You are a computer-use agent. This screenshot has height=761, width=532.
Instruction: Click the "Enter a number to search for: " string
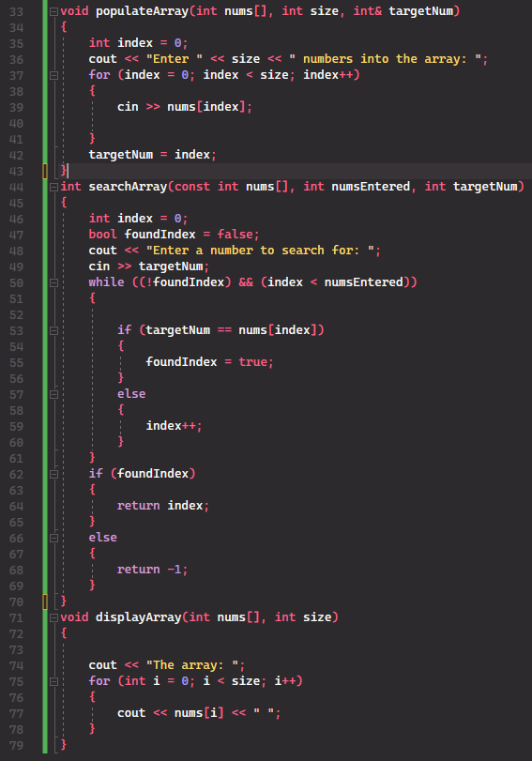[260, 250]
